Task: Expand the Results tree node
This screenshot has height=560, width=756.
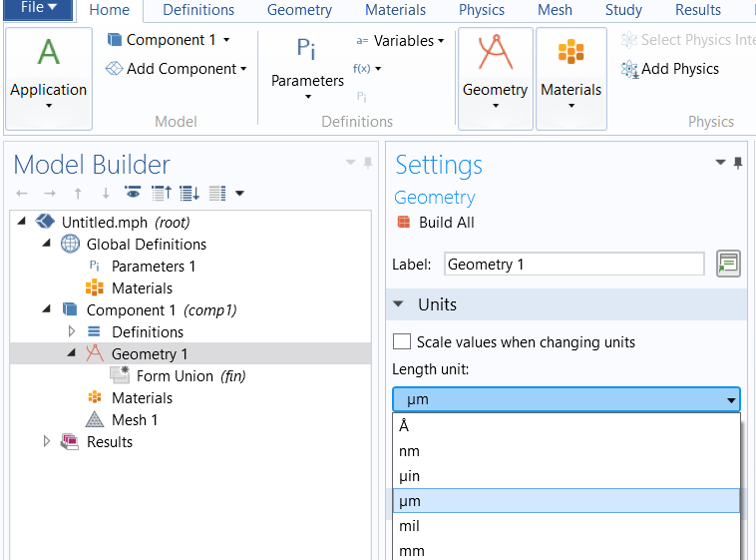Action: coord(46,441)
